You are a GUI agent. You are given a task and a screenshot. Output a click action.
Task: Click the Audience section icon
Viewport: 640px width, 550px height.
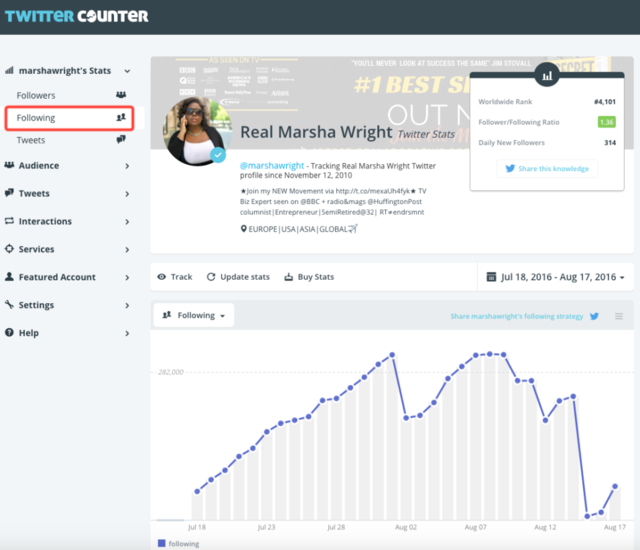coord(9,165)
